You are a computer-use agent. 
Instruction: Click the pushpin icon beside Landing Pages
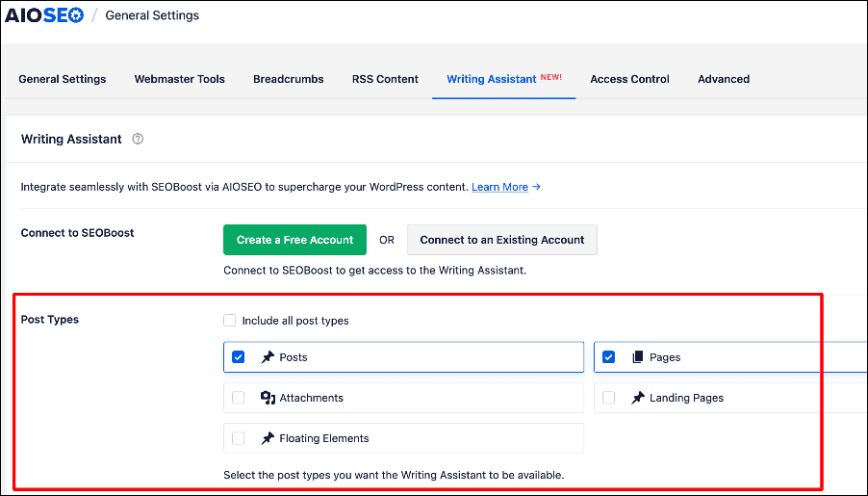(x=638, y=398)
